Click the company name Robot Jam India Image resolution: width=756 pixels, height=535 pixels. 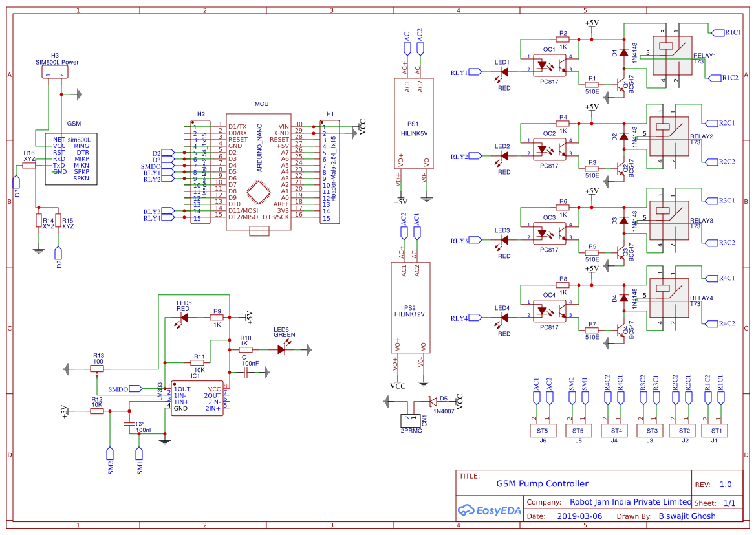coord(629,501)
